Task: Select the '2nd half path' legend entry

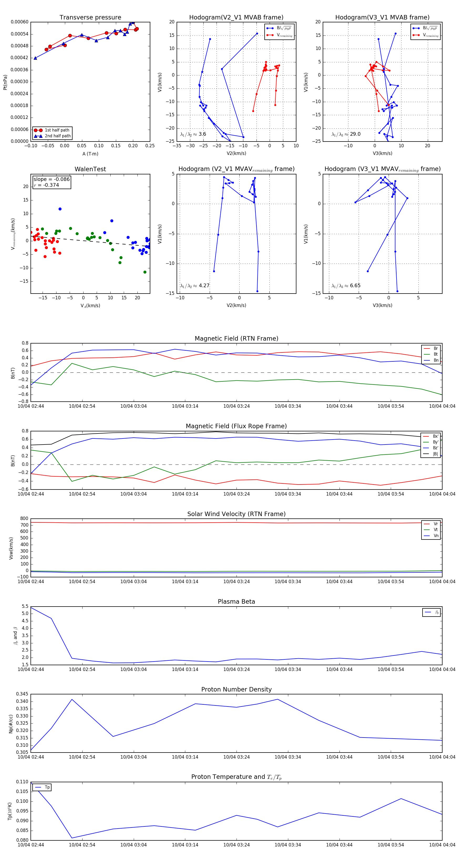Action: pyautogui.click(x=52, y=136)
